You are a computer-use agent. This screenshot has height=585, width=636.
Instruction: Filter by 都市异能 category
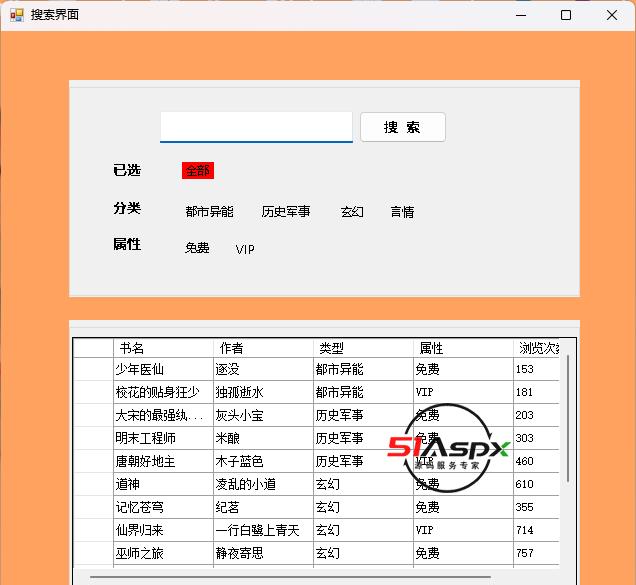click(x=209, y=212)
